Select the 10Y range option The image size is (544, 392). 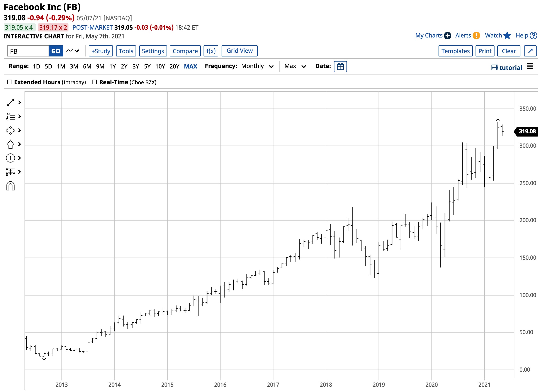pos(161,67)
